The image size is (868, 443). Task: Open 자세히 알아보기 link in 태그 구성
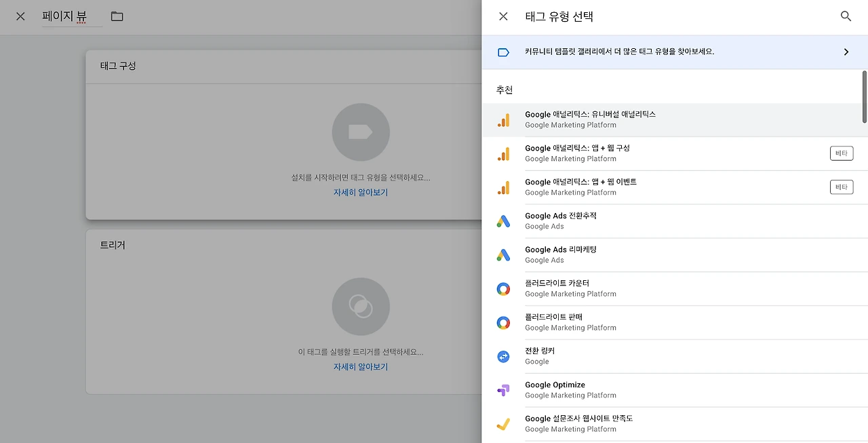361,193
